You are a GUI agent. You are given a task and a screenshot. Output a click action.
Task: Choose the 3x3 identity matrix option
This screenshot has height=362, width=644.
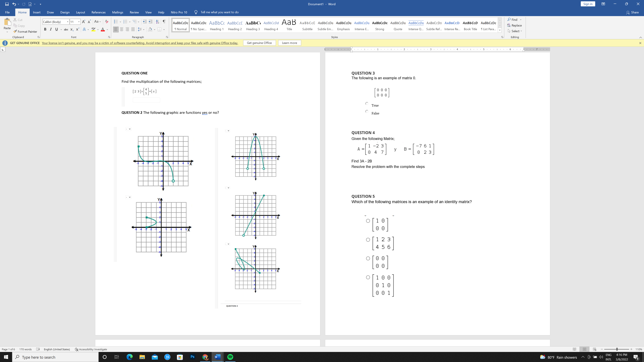click(368, 277)
